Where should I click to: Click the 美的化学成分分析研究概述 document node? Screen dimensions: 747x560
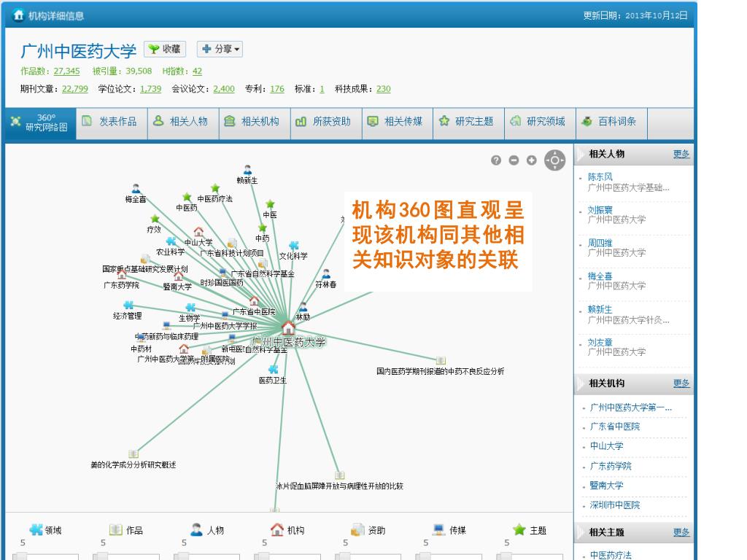(133, 454)
